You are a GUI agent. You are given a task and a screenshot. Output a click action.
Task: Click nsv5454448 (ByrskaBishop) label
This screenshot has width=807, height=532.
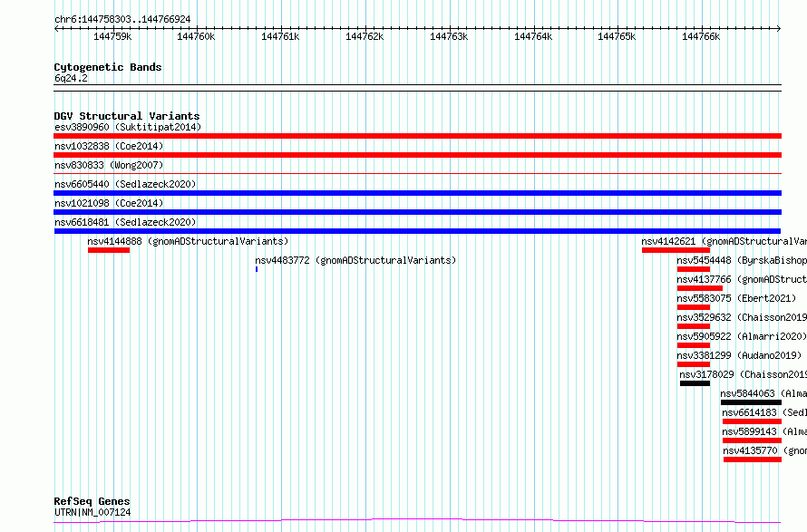pos(742,260)
